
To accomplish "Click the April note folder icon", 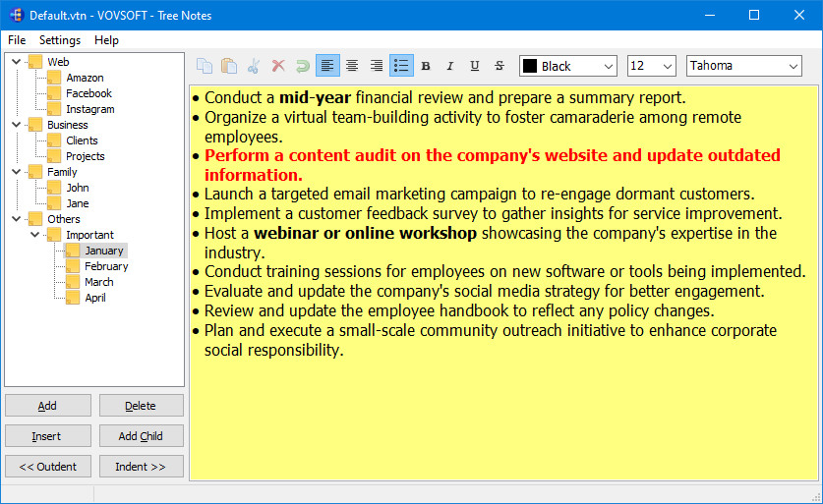I will (x=73, y=298).
